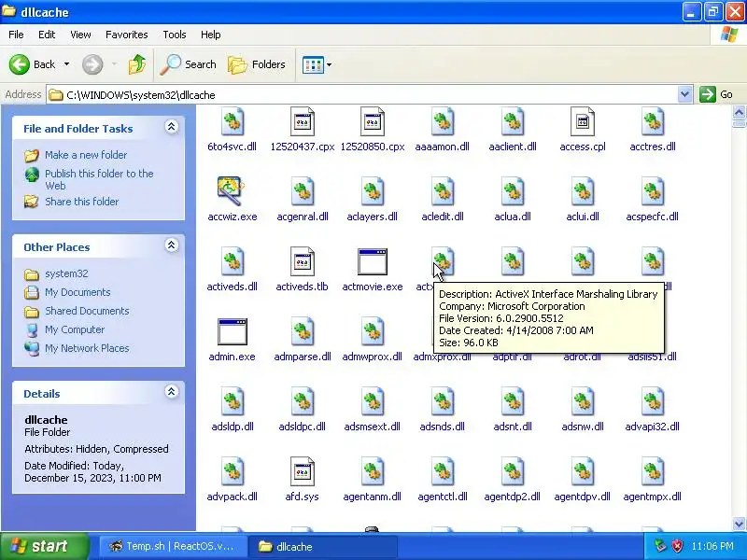Image resolution: width=747 pixels, height=560 pixels.
Task: Select the aaclient.dll file icon
Action: pos(512,122)
